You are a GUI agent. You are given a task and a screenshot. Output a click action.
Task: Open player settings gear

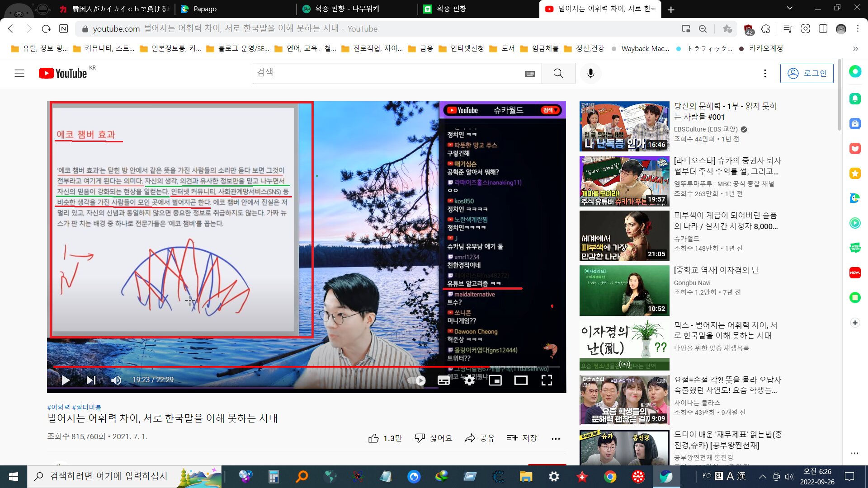469,380
